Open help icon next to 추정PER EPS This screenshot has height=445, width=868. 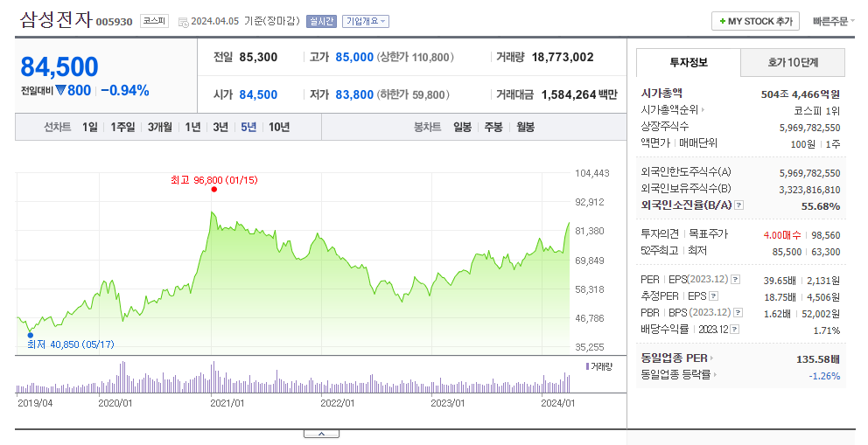point(713,296)
